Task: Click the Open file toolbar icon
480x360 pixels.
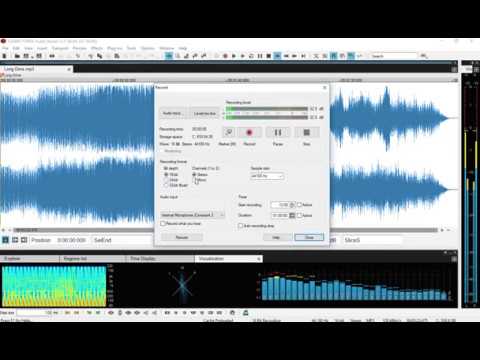Action: tap(17, 56)
